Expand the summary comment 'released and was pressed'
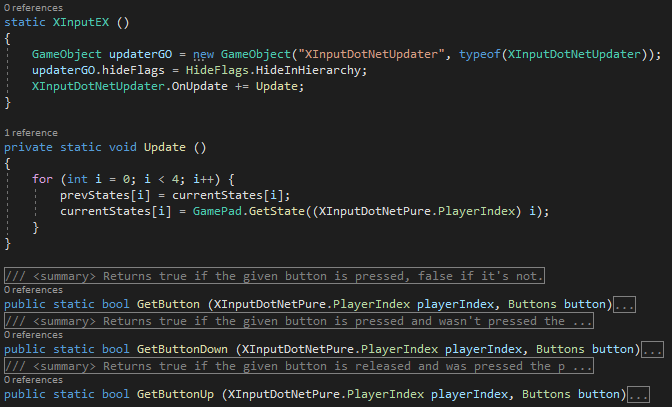The image size is (672, 407). tap(298, 366)
